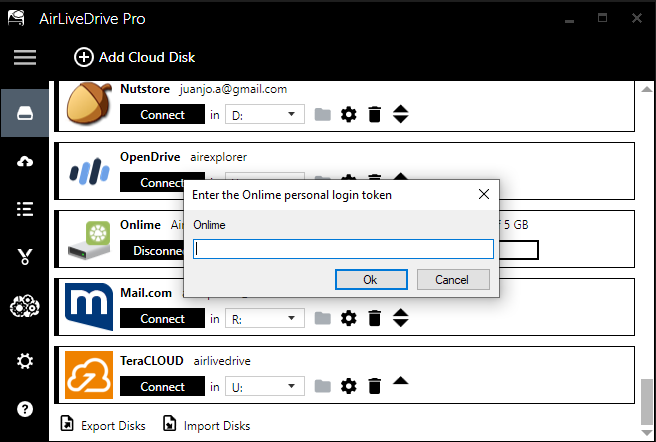The image size is (656, 442).
Task: Open Mail.com disk settings gear
Action: [x=348, y=318]
